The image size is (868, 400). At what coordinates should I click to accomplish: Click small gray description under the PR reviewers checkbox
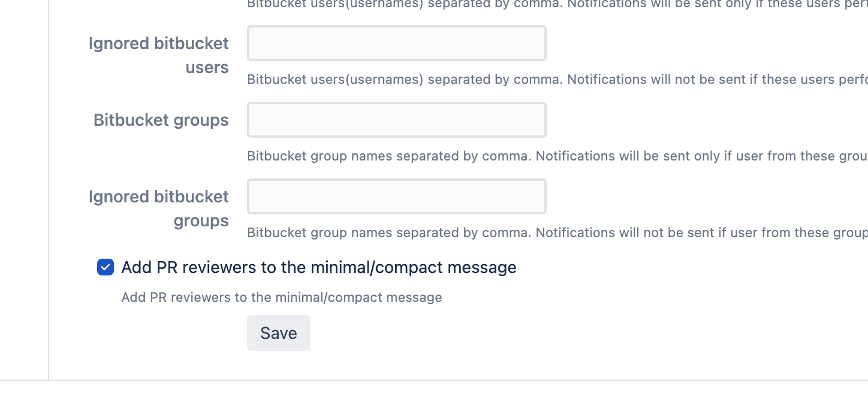point(281,298)
